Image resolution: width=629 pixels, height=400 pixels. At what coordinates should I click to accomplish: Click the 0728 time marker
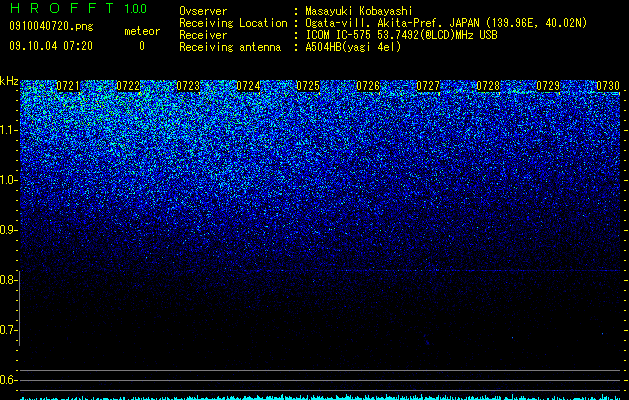point(488,86)
